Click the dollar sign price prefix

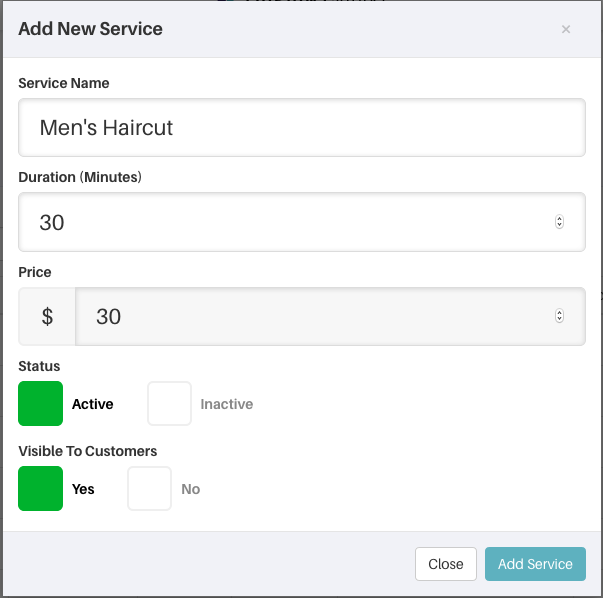47,316
